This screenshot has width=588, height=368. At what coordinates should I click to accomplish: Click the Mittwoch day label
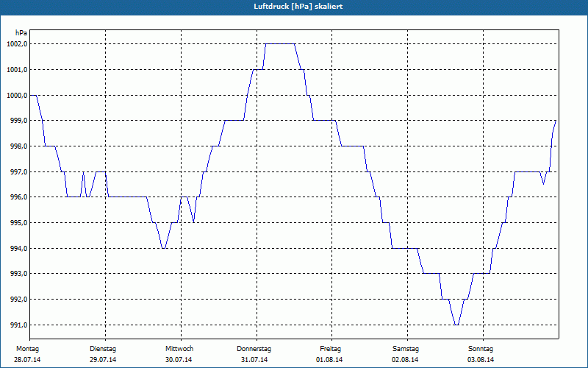179,349
